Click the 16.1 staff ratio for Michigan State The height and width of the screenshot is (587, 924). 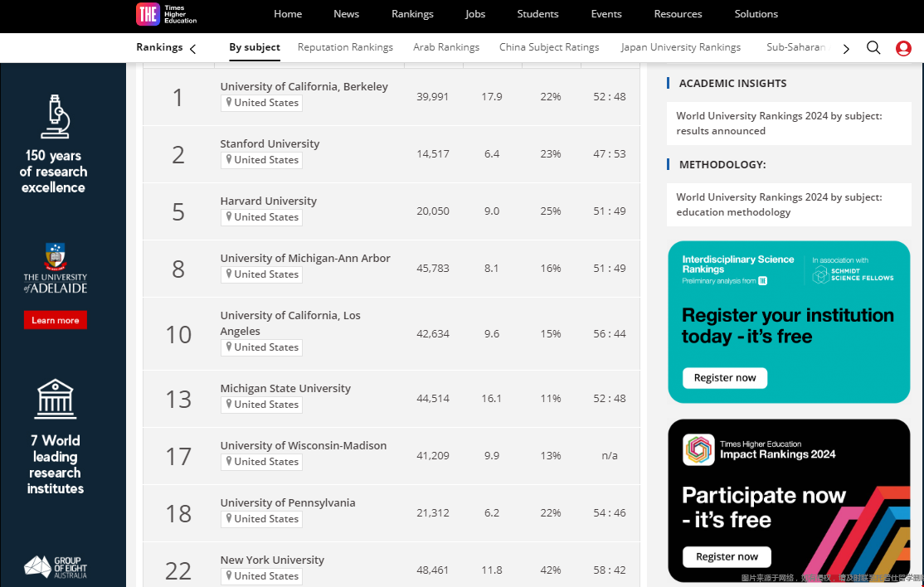pyautogui.click(x=492, y=399)
